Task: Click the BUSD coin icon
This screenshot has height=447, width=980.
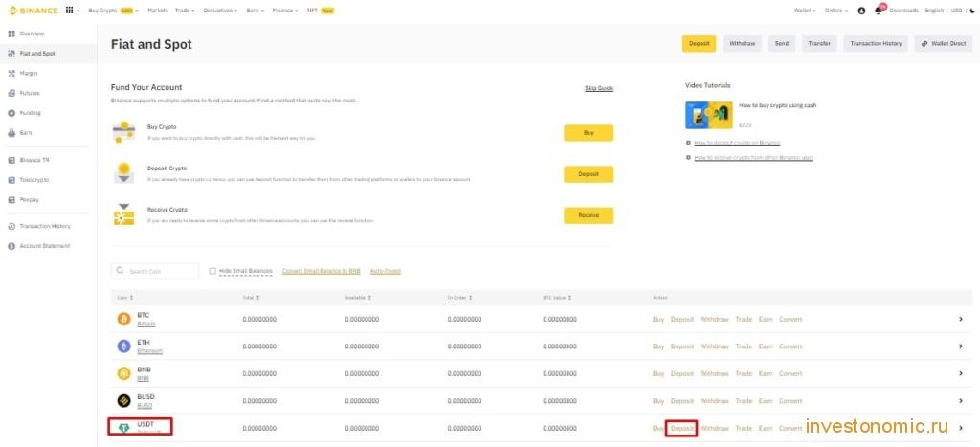Action: click(x=124, y=401)
